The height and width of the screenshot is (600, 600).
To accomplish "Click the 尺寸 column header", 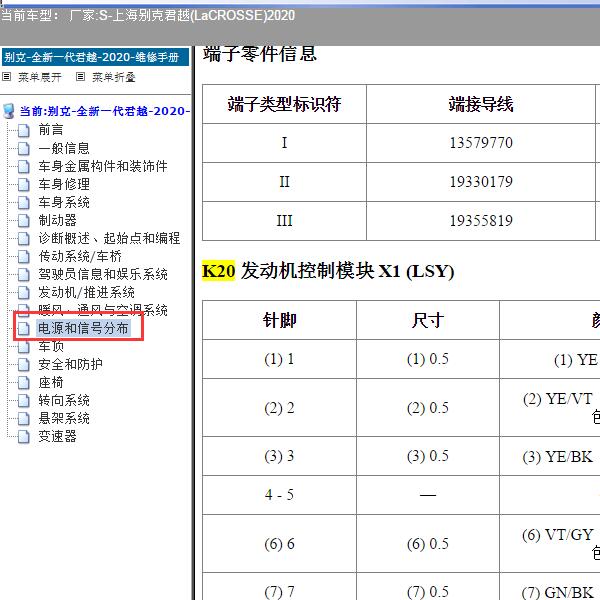I will click(427, 320).
